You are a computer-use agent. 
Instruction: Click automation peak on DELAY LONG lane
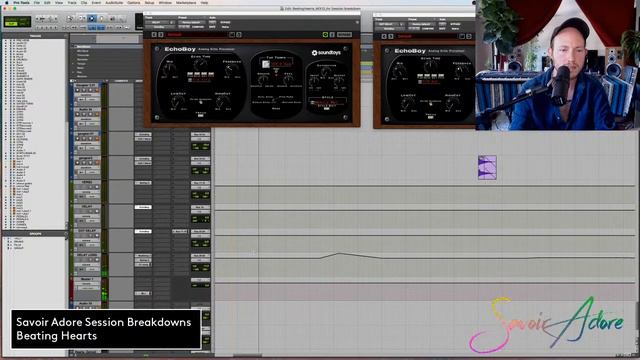pyautogui.click(x=339, y=253)
